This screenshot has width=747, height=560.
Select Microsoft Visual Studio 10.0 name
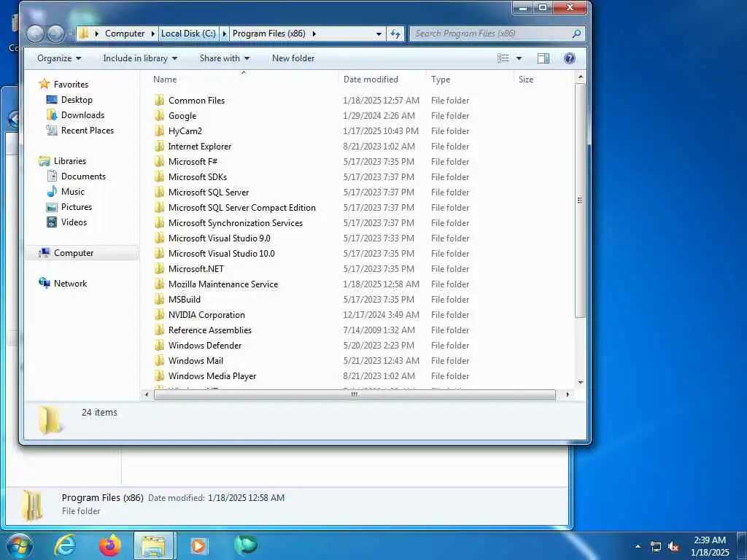click(222, 253)
